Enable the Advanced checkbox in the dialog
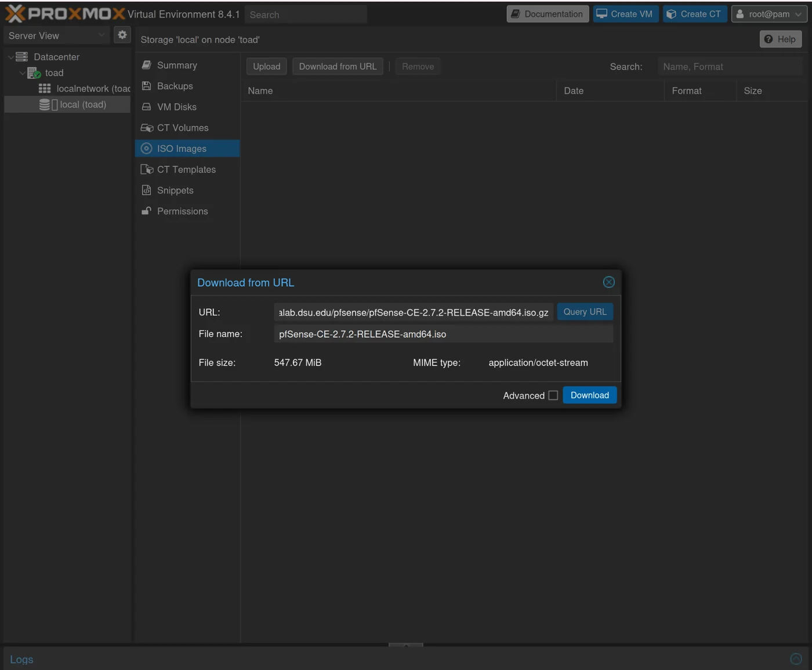This screenshot has width=812, height=670. [553, 395]
